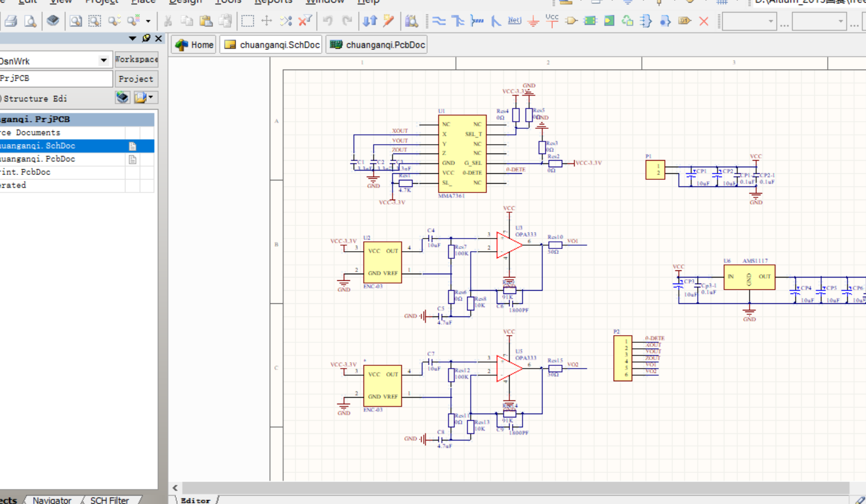The width and height of the screenshot is (866, 504).
Task: Select the Place Signal Harness tool
Action: click(477, 21)
